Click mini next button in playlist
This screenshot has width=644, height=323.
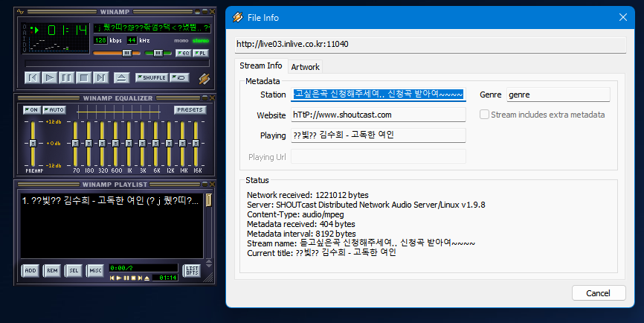click(x=140, y=278)
